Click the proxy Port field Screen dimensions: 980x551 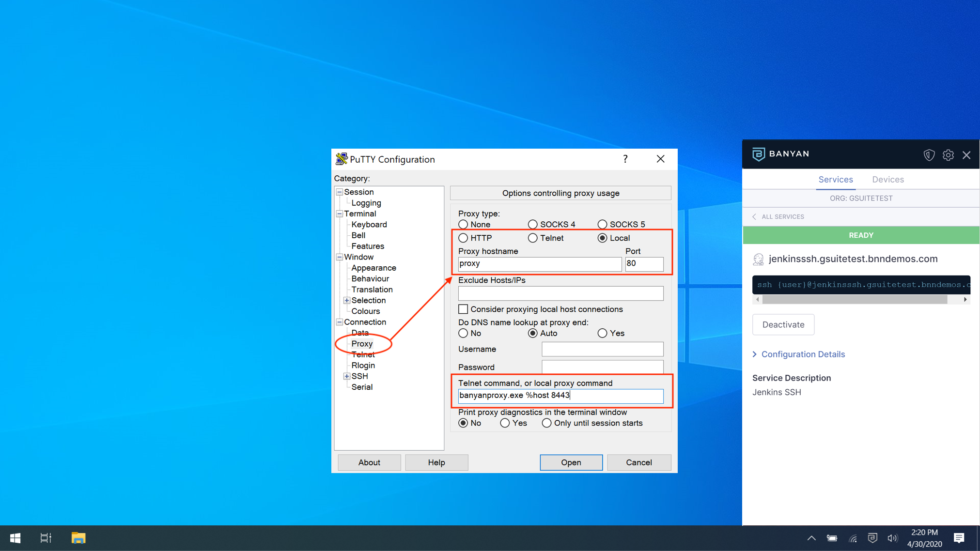click(644, 264)
